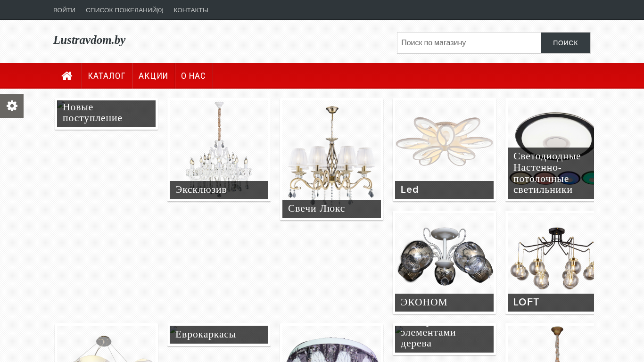This screenshot has height=362, width=644.
Task: Go to КОНТАКТЫ page
Action: point(191,10)
